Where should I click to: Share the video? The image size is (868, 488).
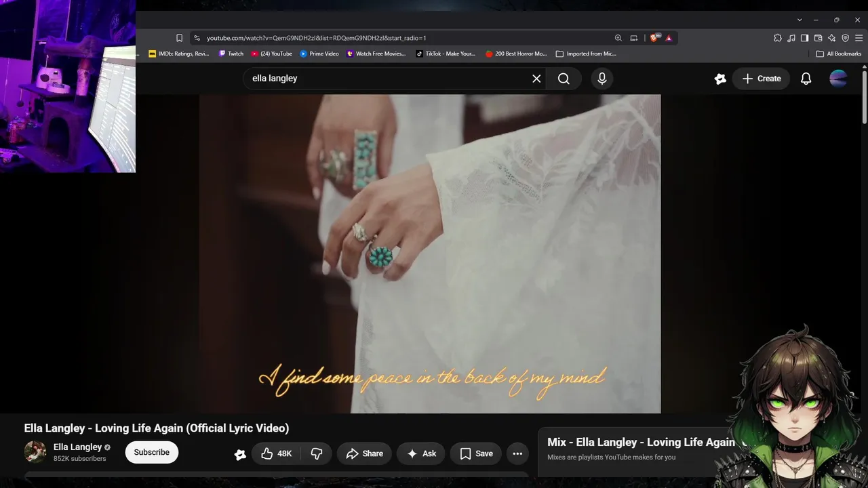coord(364,453)
